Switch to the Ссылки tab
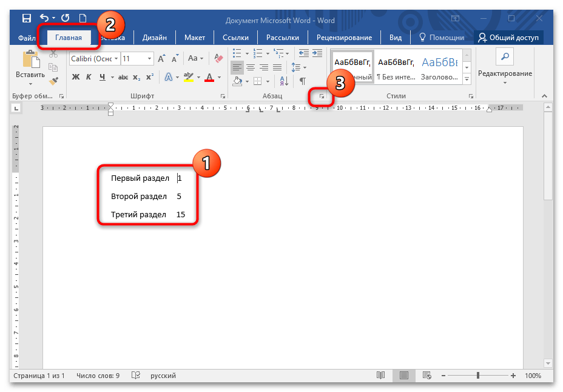563x392 pixels. 235,38
